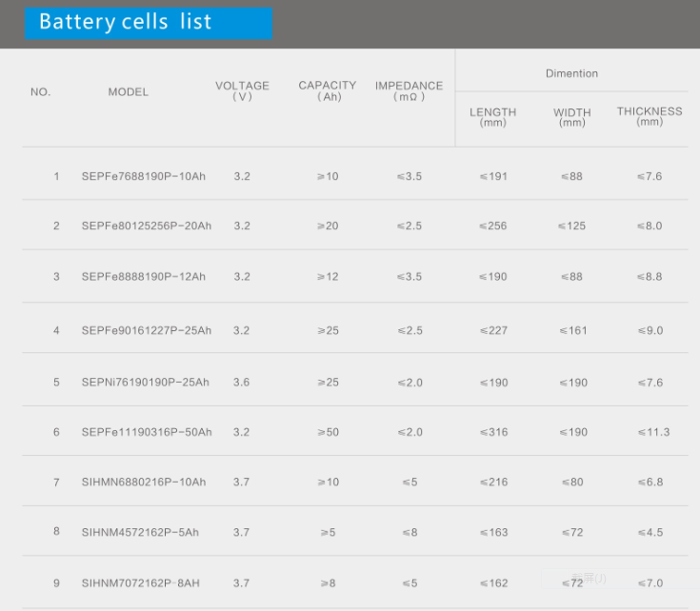Click the ≤11.3 thickness value
Image resolution: width=700 pixels, height=611 pixels.
point(653,432)
